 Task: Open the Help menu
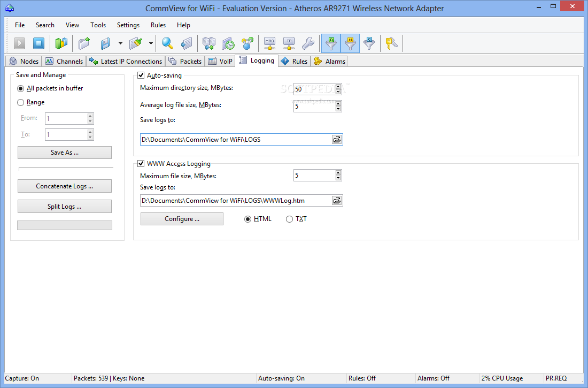point(183,25)
